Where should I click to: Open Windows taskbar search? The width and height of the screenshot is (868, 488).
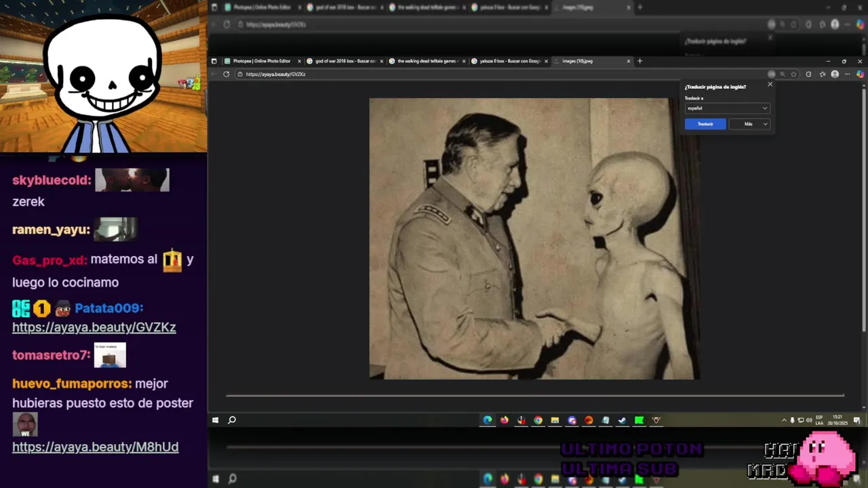click(232, 420)
